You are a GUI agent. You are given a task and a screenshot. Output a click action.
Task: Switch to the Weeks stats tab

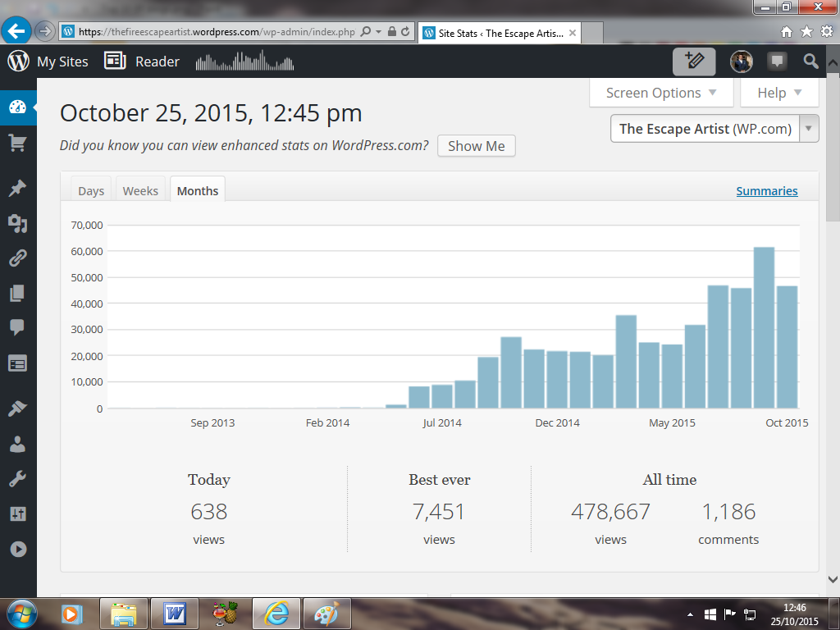(140, 190)
